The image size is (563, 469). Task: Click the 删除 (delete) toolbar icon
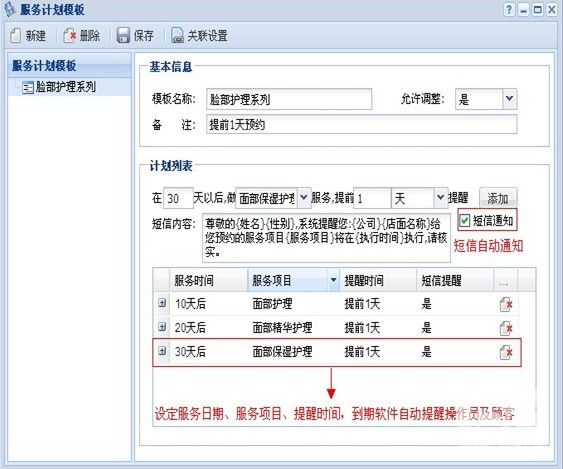pos(70,36)
